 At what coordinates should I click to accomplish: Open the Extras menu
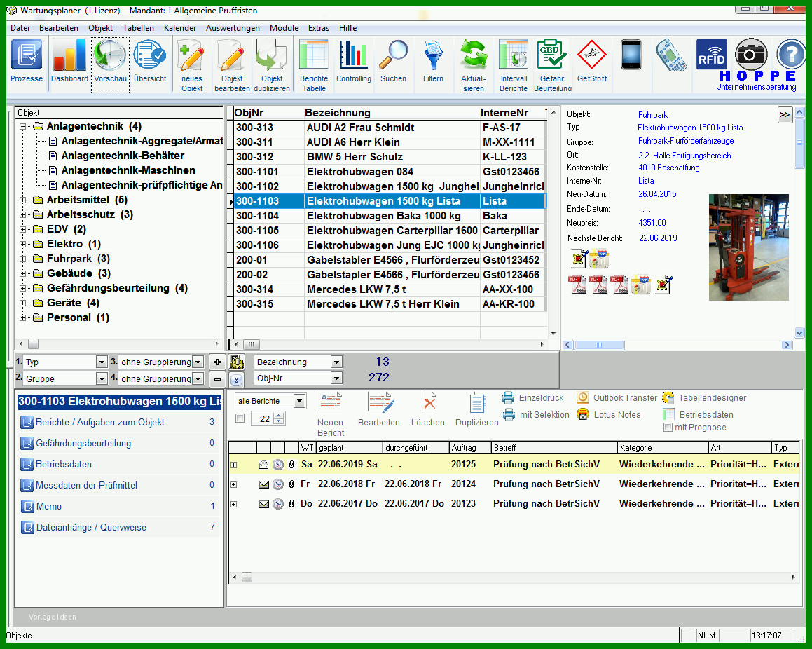(319, 28)
